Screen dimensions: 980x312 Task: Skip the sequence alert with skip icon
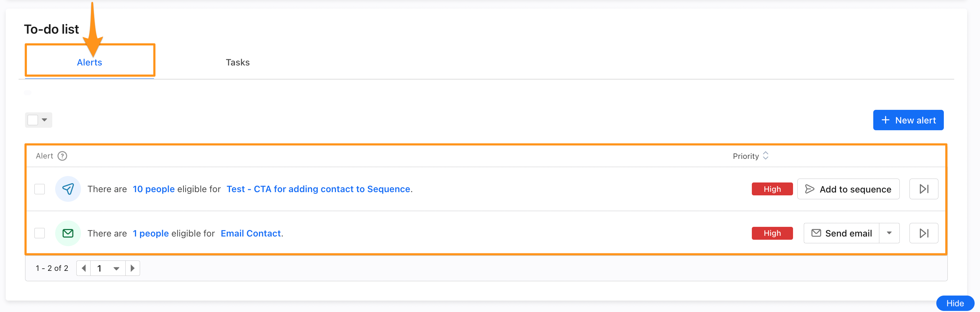[x=924, y=189]
